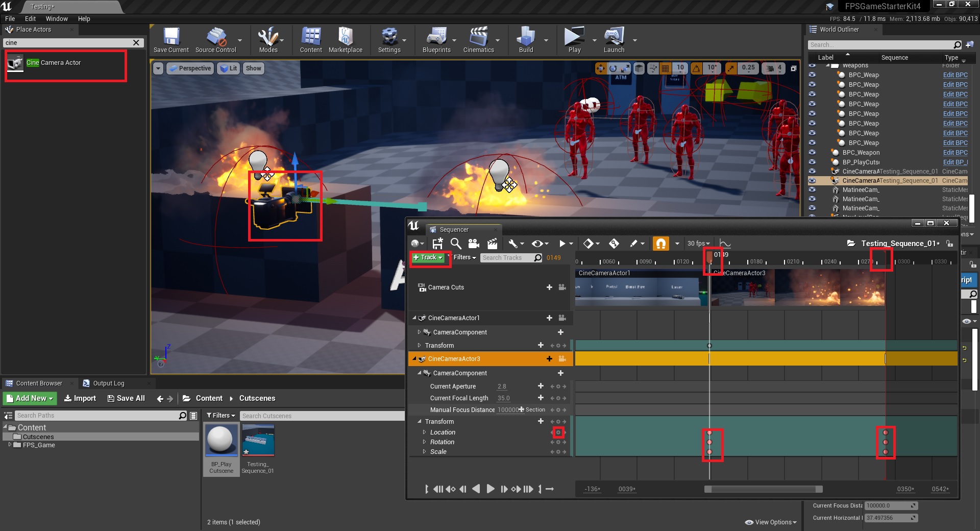Click the Add New button
This screenshot has height=531, width=980.
pos(30,398)
